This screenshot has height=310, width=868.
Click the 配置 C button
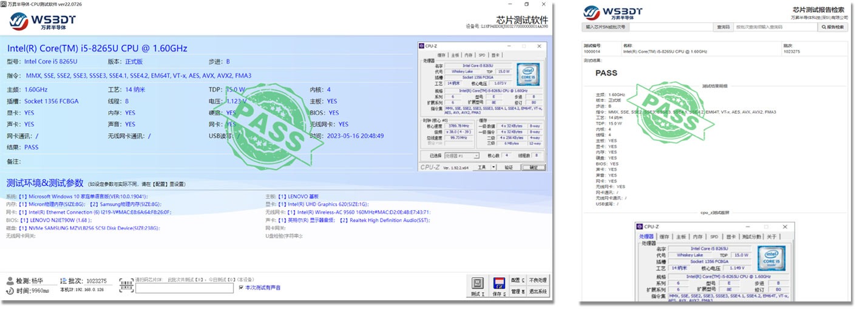click(x=518, y=281)
